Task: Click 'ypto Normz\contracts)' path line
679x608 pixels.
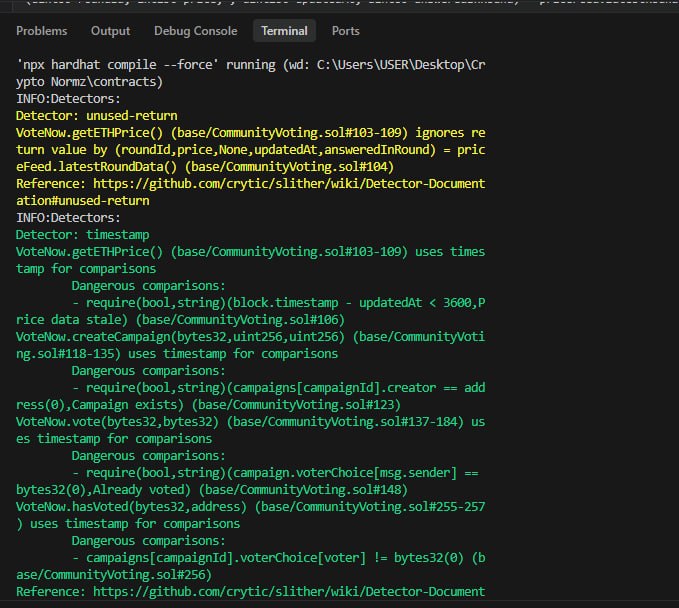Action: [89, 81]
